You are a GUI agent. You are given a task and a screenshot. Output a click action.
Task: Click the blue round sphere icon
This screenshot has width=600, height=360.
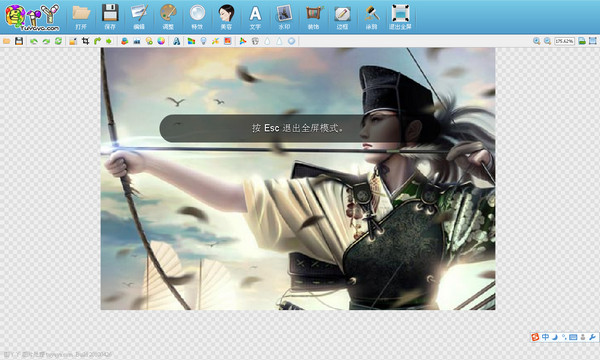click(x=292, y=41)
